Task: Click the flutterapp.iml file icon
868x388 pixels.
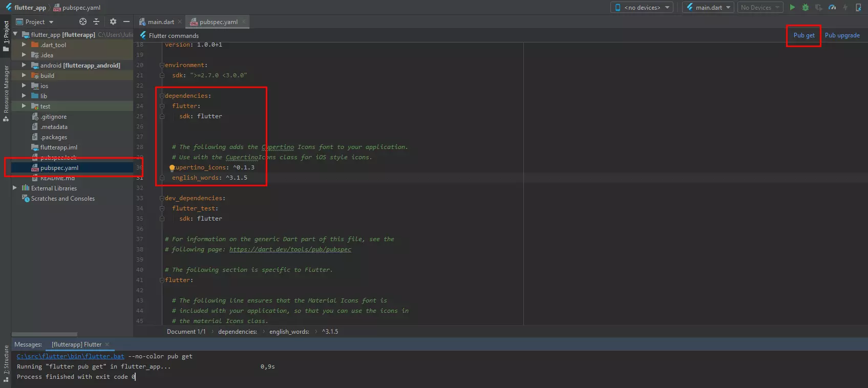Action: point(35,147)
